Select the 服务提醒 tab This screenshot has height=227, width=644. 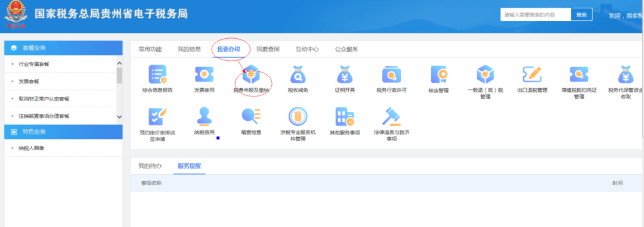point(190,166)
